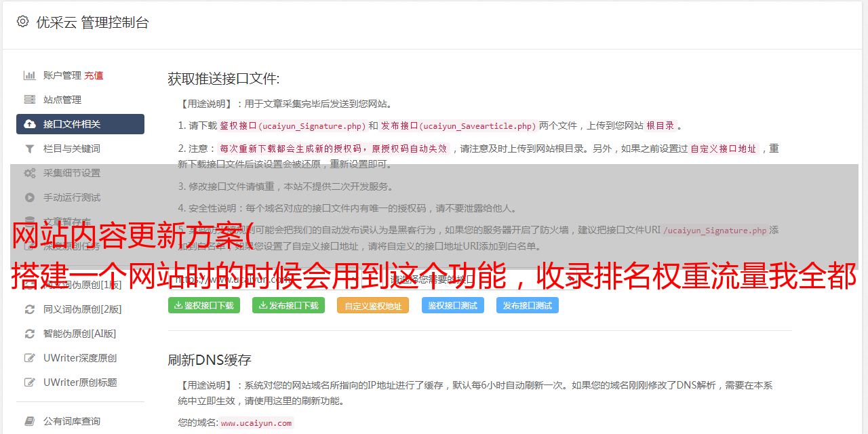The image size is (868, 434).
Task: Click the highlighted 根目录 text
Action: [660, 125]
